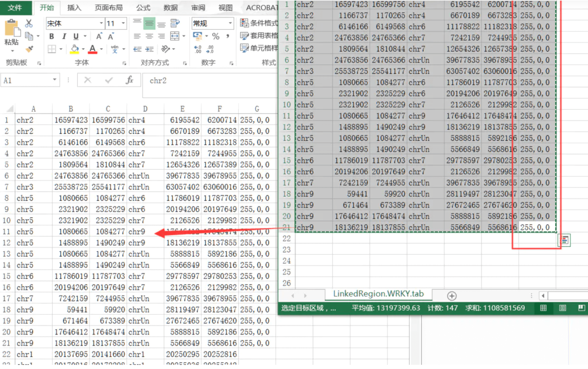Toggle Bold formatting
This screenshot has width=588, height=369.
pyautogui.click(x=51, y=36)
